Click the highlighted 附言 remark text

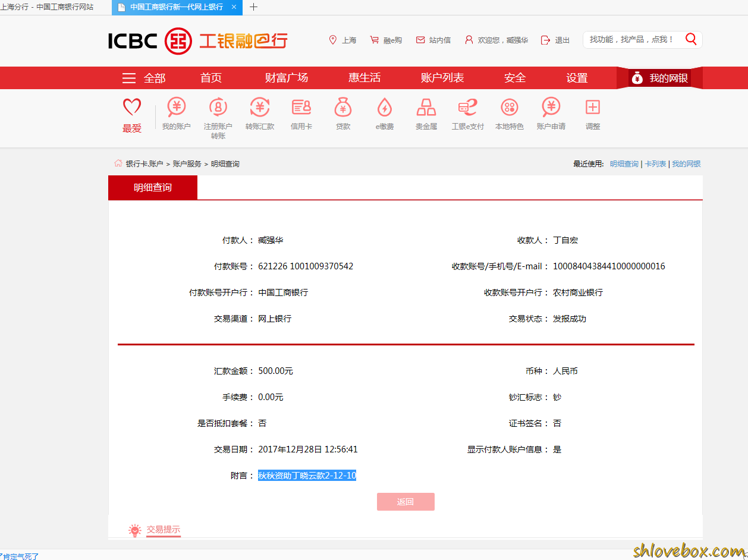click(307, 476)
